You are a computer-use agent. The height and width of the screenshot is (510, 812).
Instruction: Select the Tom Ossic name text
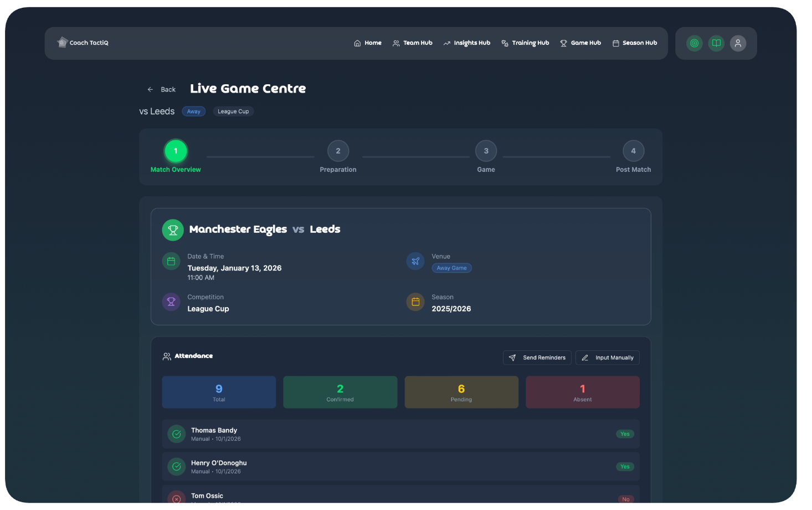coord(207,496)
